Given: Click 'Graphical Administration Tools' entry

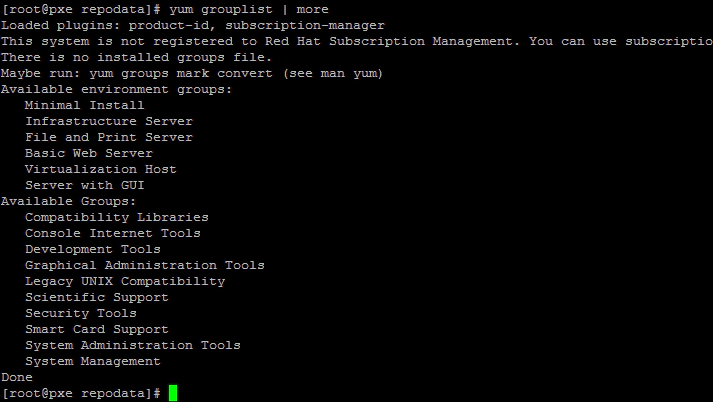Looking at the screenshot, I should [x=145, y=265].
